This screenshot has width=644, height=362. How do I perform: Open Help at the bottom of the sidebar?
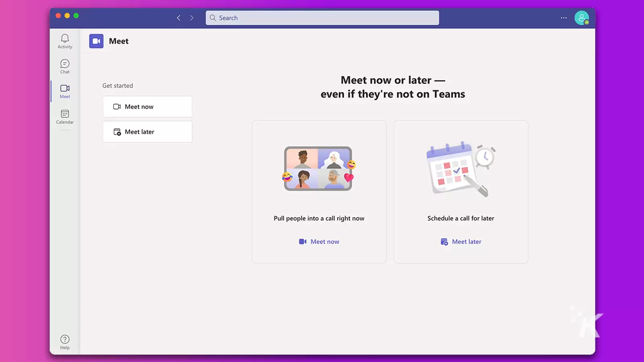coord(65,342)
